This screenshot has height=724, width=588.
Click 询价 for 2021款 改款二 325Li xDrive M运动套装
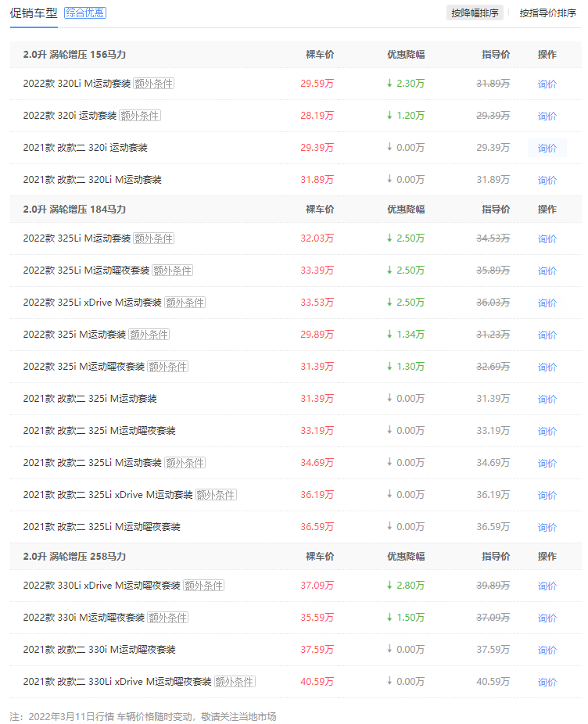pyautogui.click(x=547, y=495)
